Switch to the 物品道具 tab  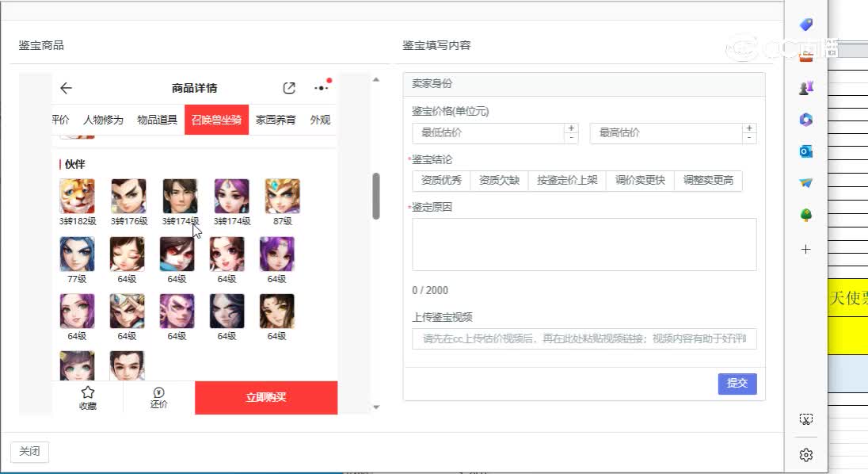[158, 120]
